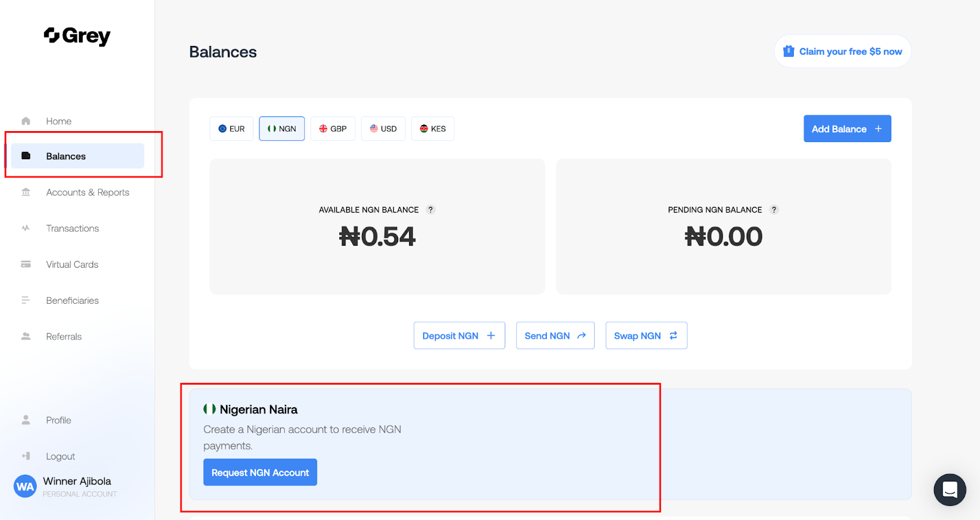
Task: Click the Logout arrow icon
Action: pyautogui.click(x=26, y=456)
